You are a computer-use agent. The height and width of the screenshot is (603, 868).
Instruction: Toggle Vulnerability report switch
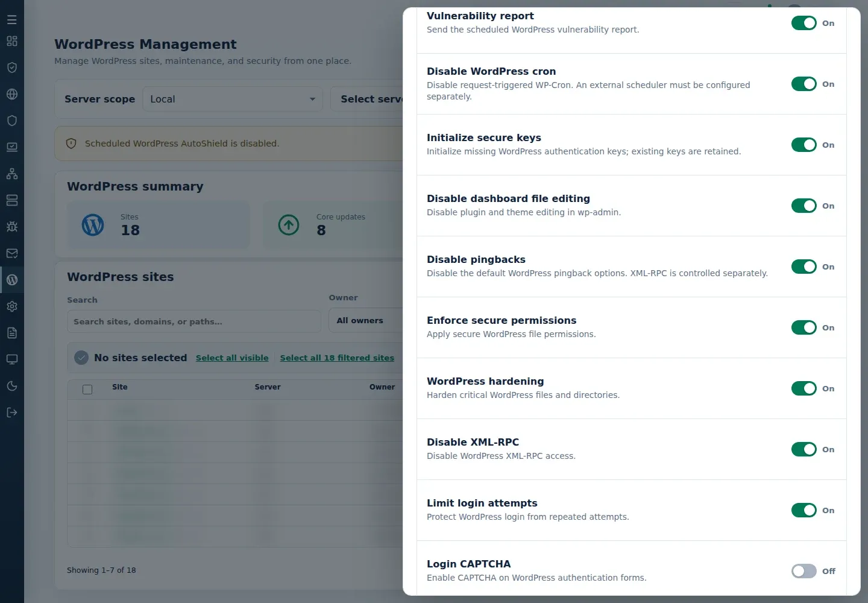[804, 23]
